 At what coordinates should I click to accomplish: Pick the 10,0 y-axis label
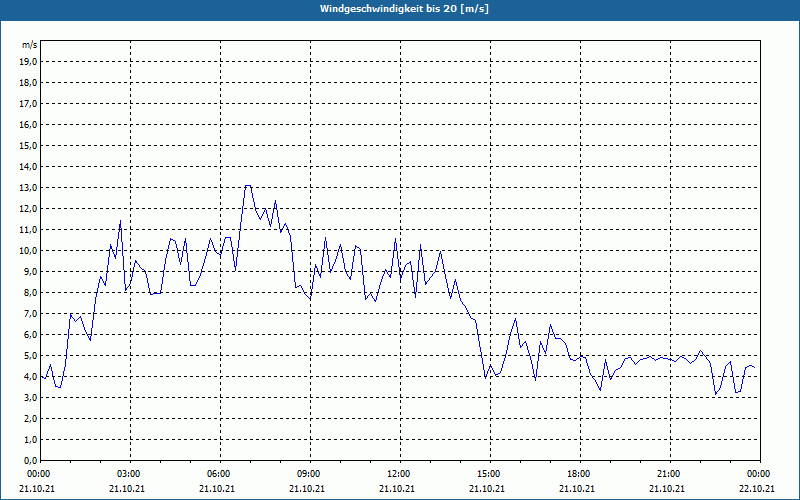tap(29, 251)
